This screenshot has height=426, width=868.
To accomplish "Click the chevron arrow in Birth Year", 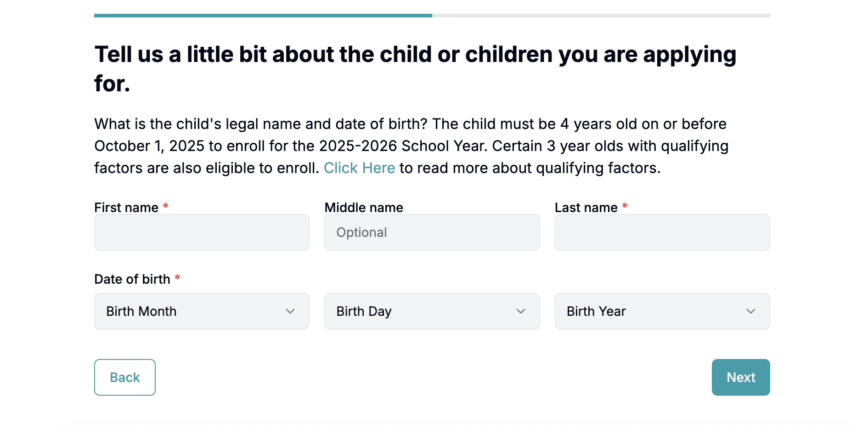I will [x=751, y=311].
